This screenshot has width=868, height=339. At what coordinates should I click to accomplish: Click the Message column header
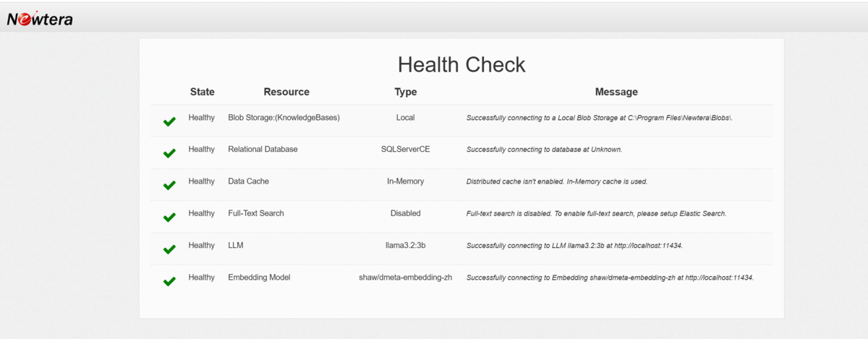[x=616, y=92]
